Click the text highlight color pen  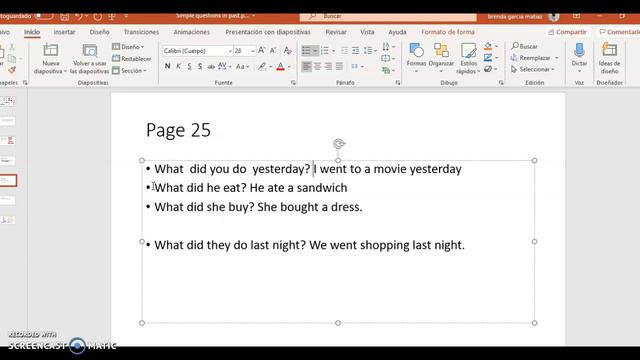pos(262,66)
